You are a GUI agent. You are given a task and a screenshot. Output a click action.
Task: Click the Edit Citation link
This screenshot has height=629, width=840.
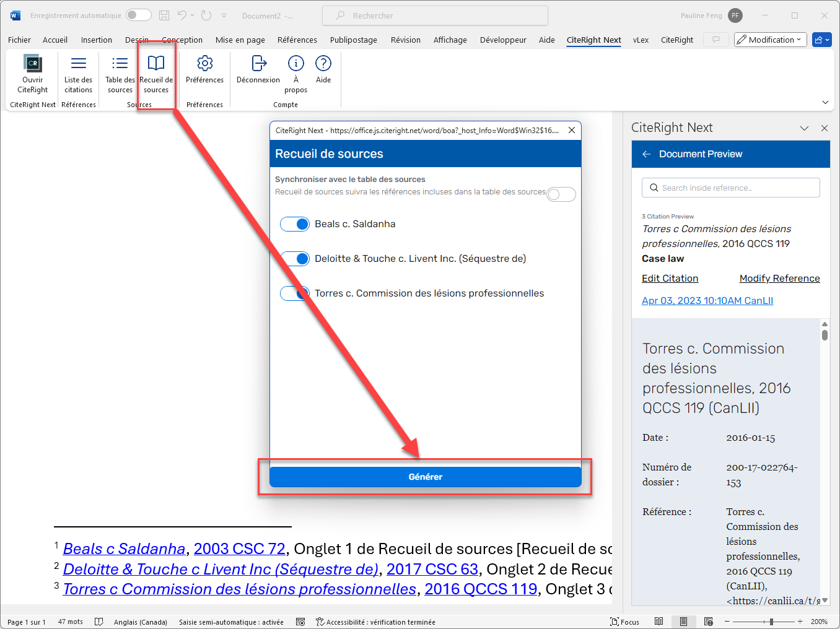(670, 279)
